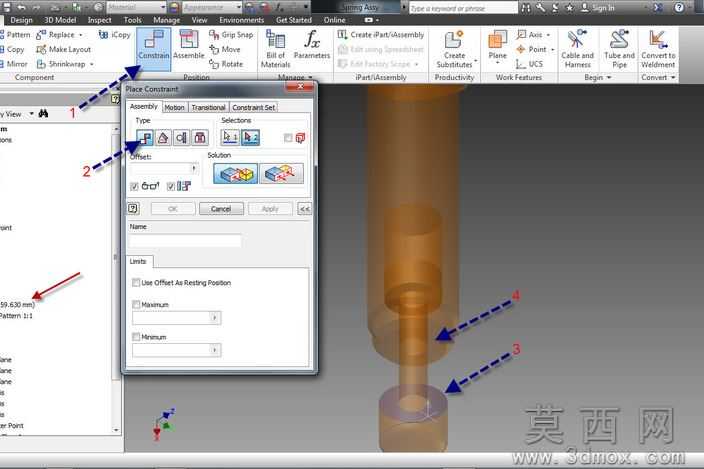Select Mate constraint type

(145, 137)
